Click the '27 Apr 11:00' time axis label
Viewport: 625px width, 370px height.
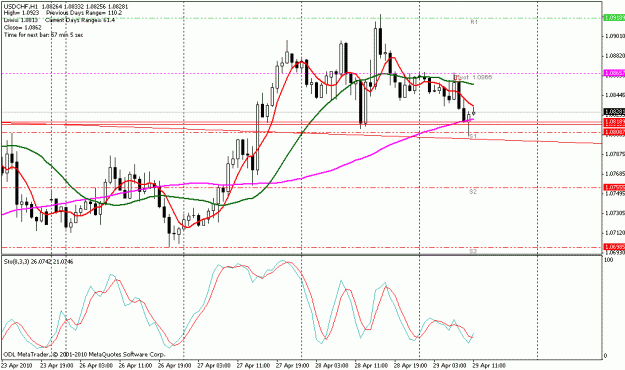coord(253,365)
